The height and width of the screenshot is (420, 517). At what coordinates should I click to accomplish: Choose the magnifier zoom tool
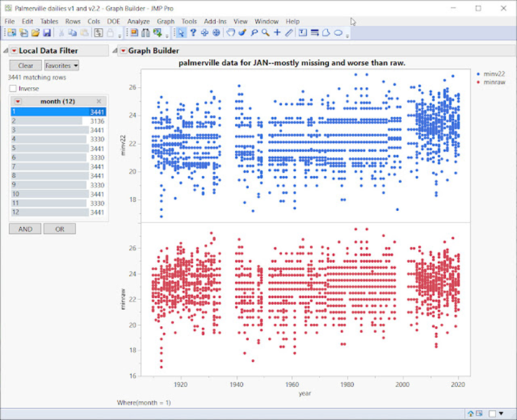(x=265, y=33)
